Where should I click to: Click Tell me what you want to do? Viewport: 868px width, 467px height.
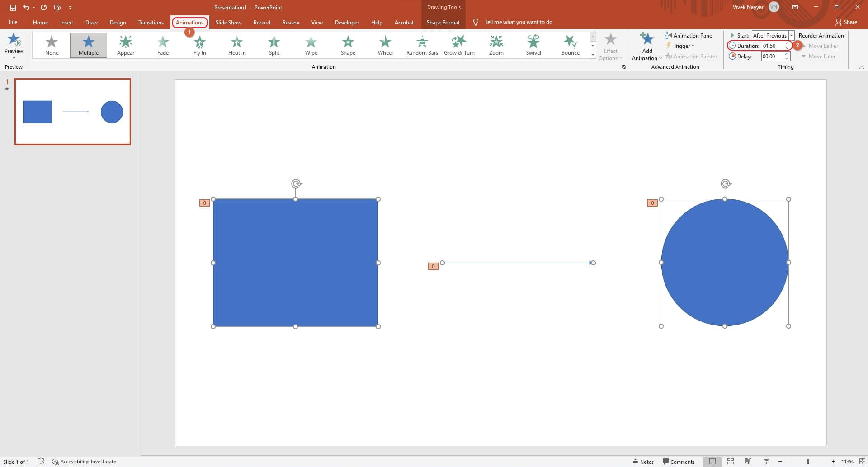(x=518, y=22)
